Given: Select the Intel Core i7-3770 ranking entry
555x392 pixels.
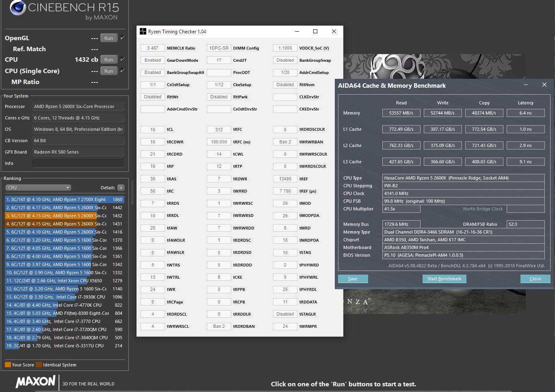Looking at the screenshot, I should pyautogui.click(x=65, y=321).
